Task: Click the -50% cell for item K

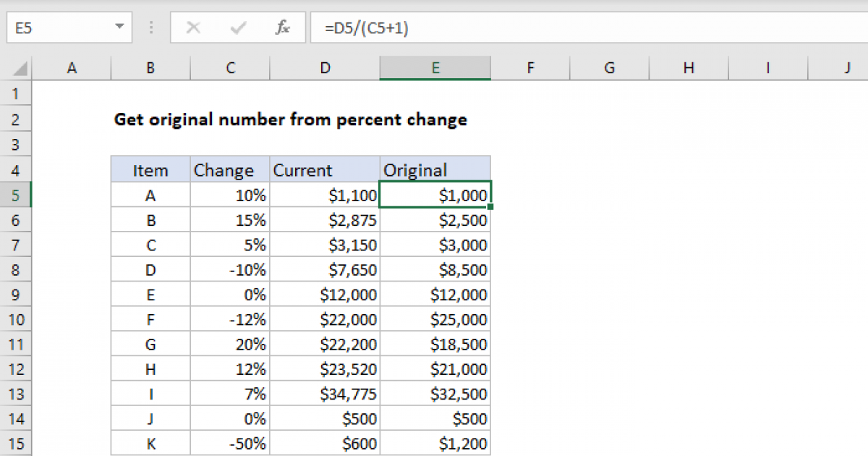Action: 230,443
